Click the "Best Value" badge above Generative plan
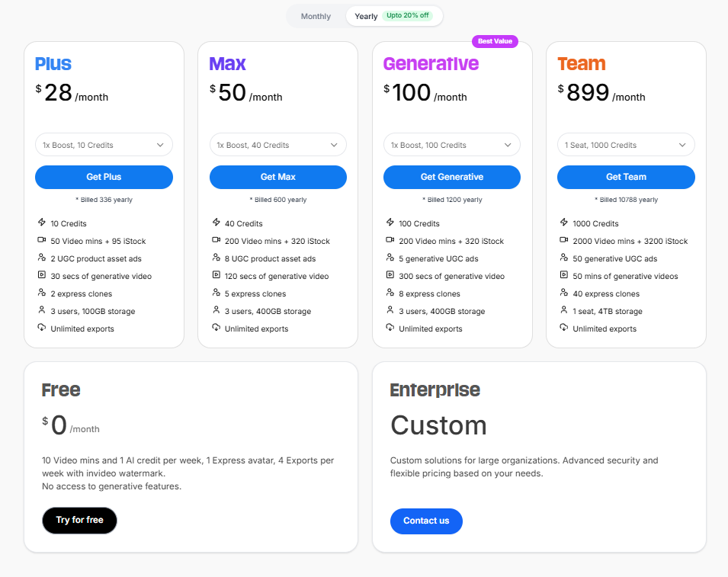The image size is (728, 577). pos(495,41)
